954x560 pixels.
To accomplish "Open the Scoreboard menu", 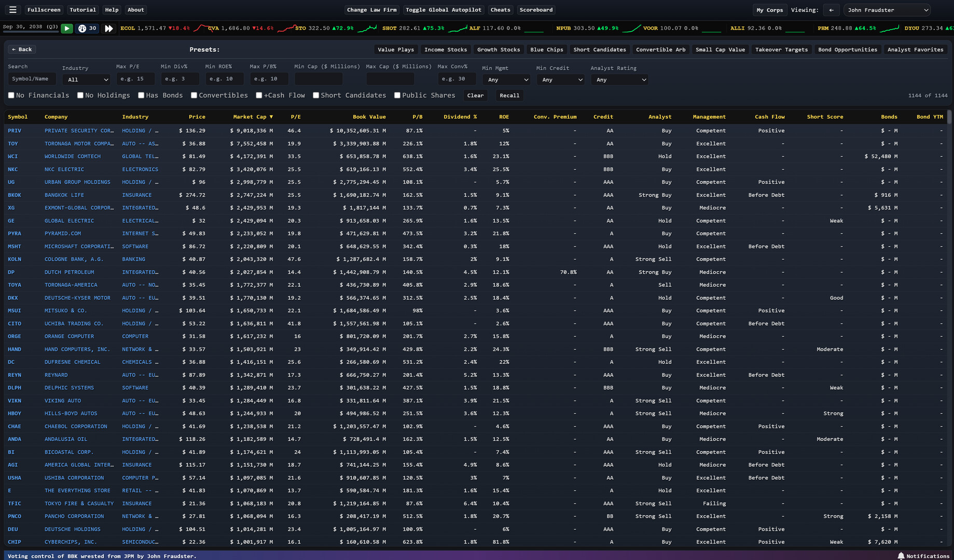I will click(x=536, y=10).
